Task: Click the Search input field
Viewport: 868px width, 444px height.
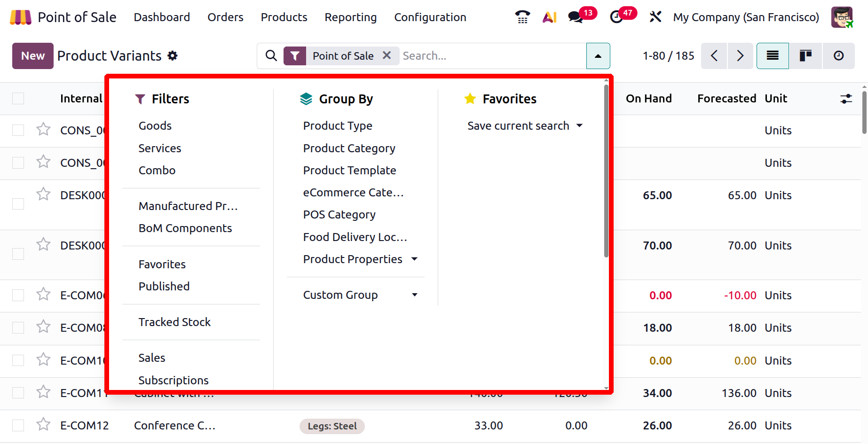Action: [491, 56]
